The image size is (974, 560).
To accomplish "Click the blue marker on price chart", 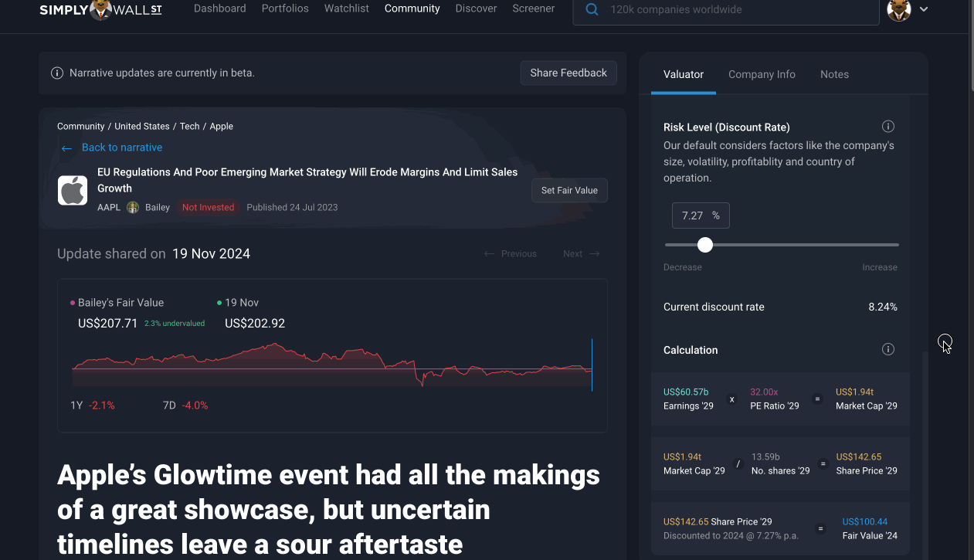I will (592, 365).
